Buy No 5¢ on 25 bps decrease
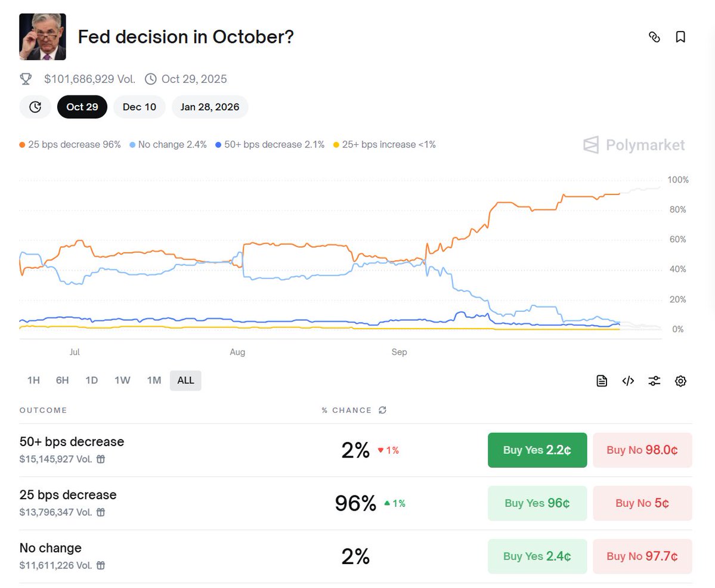 pyautogui.click(x=642, y=503)
